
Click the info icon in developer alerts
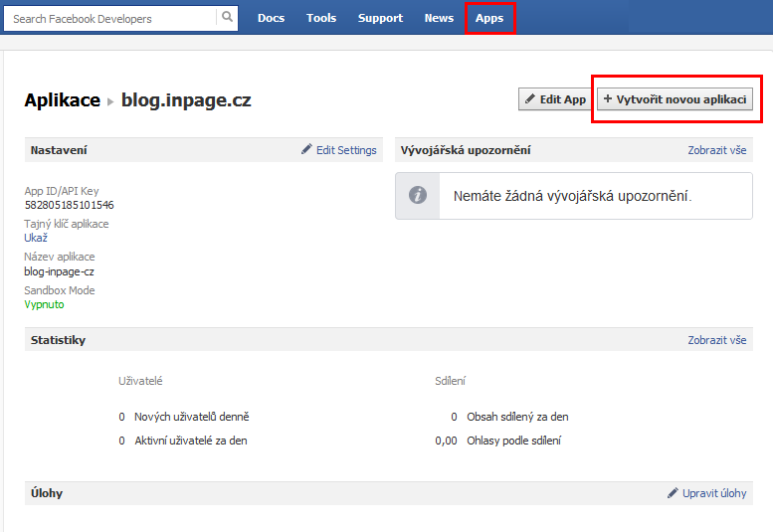(x=418, y=195)
